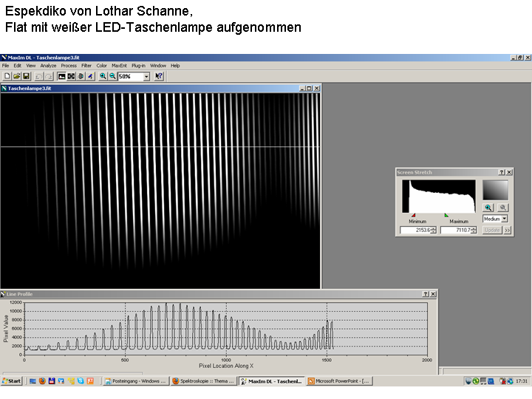Click the green Maximum stretch marker
The image size is (532, 399).
[x=446, y=215]
